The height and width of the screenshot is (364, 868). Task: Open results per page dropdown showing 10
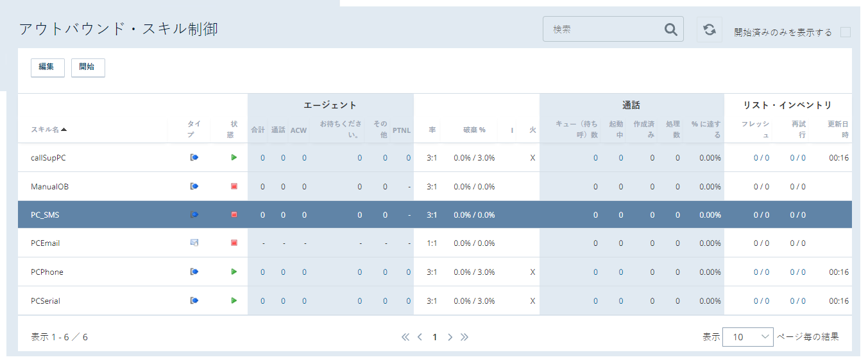click(748, 337)
